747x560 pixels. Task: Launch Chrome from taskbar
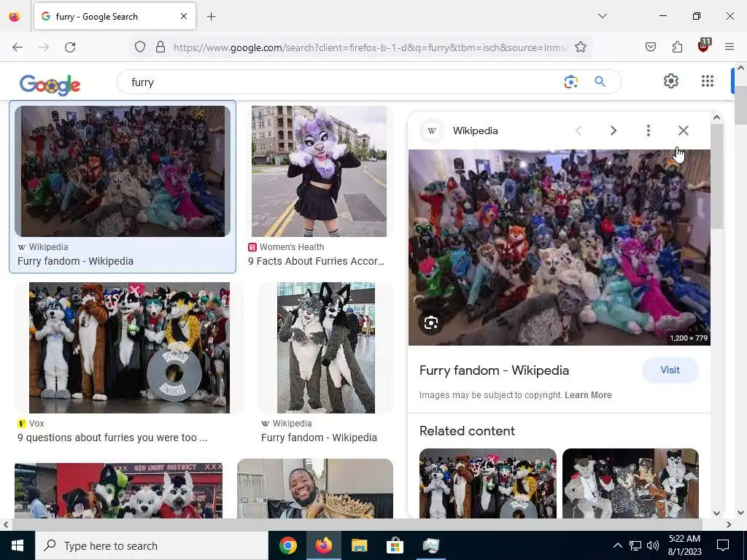pyautogui.click(x=287, y=545)
